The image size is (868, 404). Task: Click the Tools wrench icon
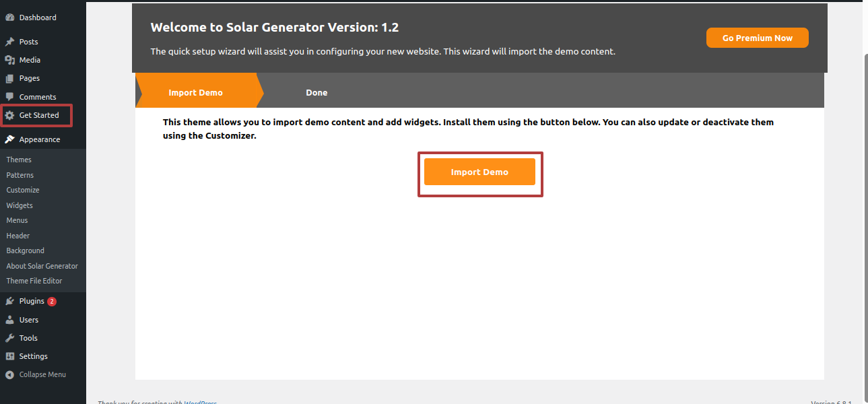9,338
